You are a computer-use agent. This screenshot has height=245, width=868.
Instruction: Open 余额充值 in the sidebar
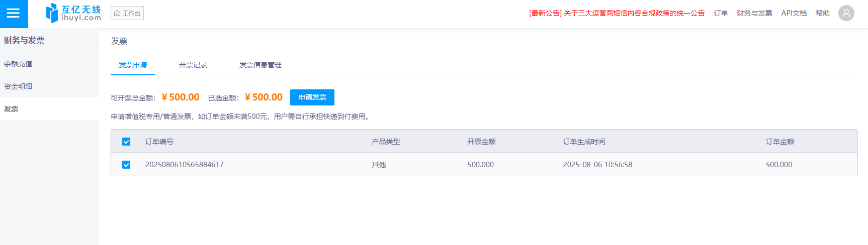click(18, 64)
